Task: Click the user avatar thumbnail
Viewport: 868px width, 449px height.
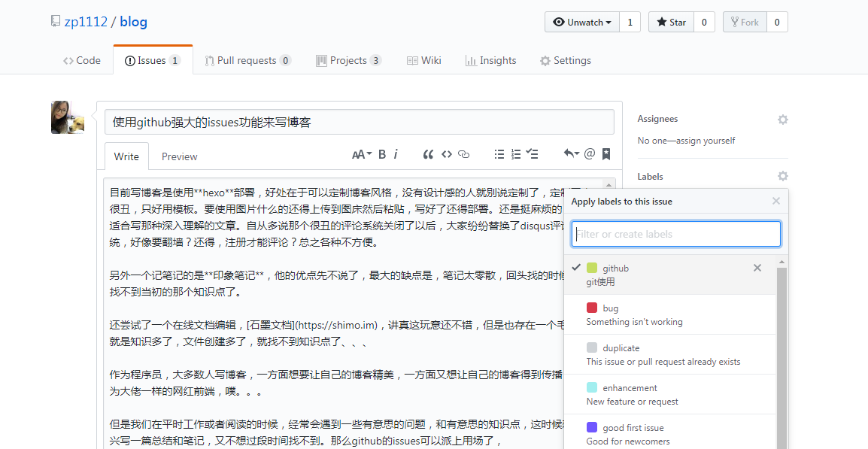Action: [68, 117]
